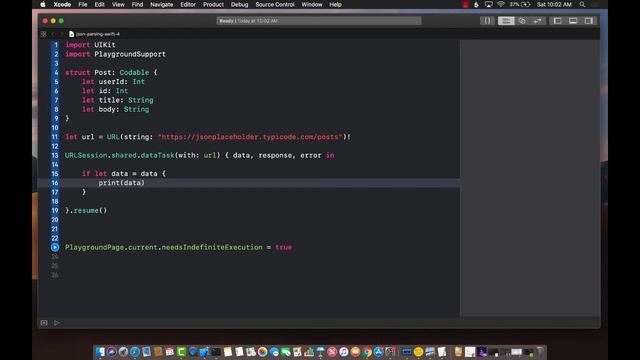640x360 pixels.
Task: Open the Product menu
Action: [x=213, y=4]
